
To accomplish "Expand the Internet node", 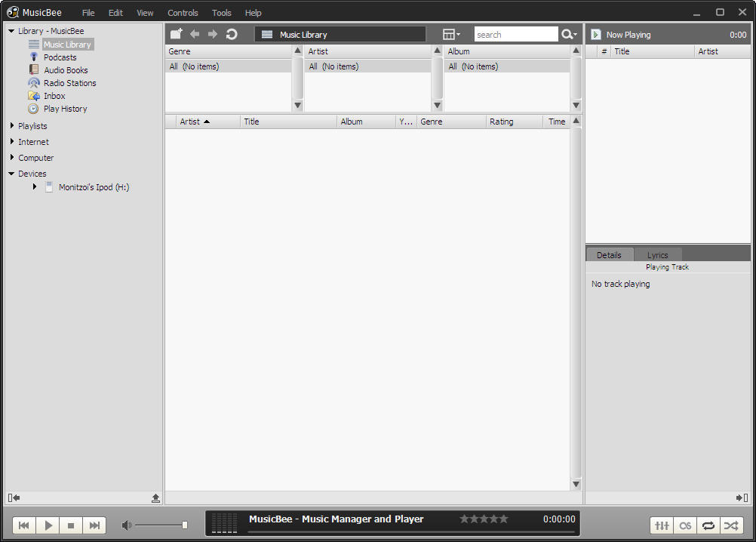I will tap(11, 142).
